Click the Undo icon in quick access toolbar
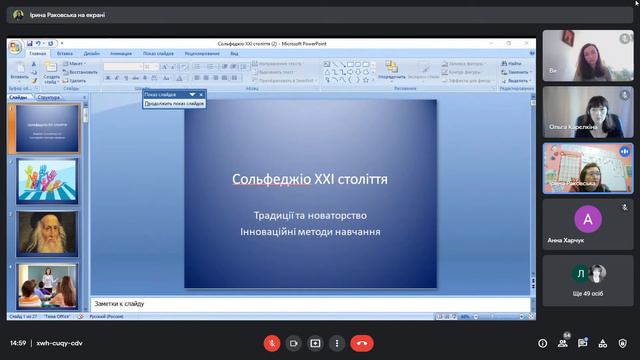Viewport: 640px width, 360px height. click(x=38, y=43)
